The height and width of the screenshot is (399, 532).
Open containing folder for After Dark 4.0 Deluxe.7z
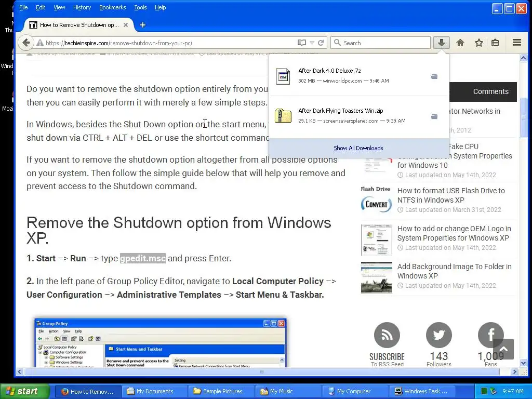pos(434,76)
